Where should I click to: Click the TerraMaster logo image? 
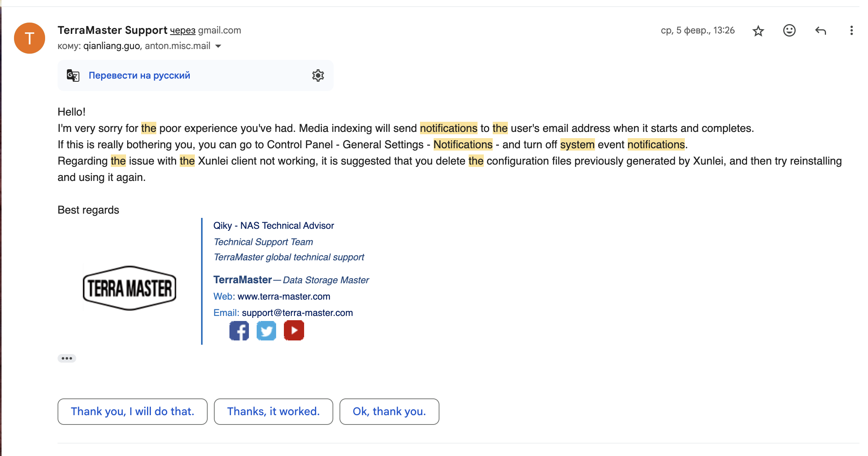(x=129, y=288)
